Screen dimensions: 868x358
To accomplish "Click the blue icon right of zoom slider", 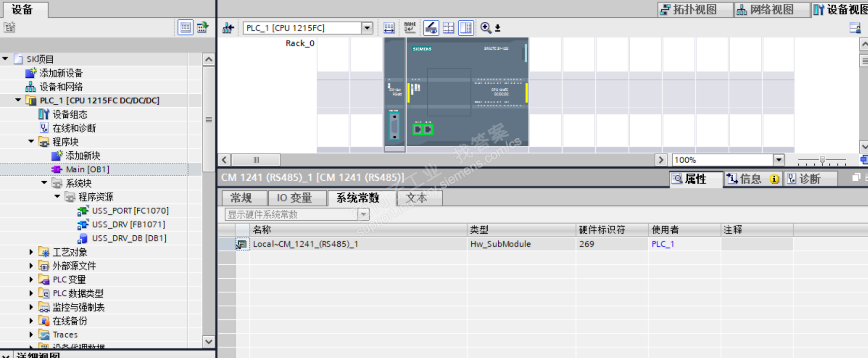I will [x=864, y=159].
